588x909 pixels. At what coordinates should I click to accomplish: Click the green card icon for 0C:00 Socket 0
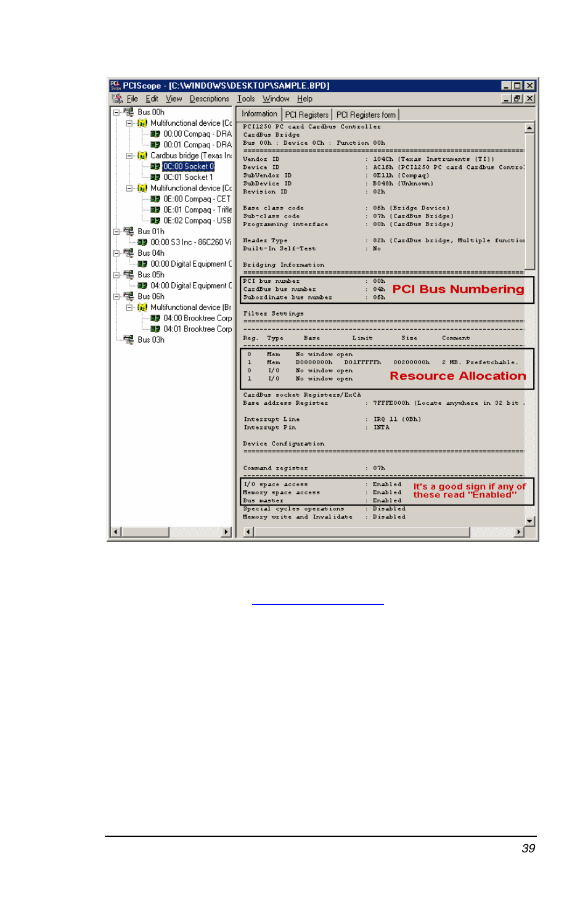click(x=155, y=166)
